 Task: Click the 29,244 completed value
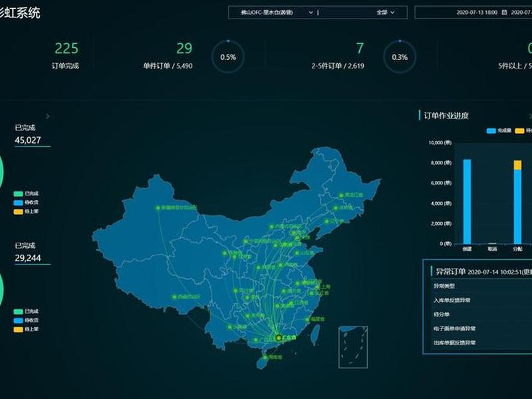[28, 258]
